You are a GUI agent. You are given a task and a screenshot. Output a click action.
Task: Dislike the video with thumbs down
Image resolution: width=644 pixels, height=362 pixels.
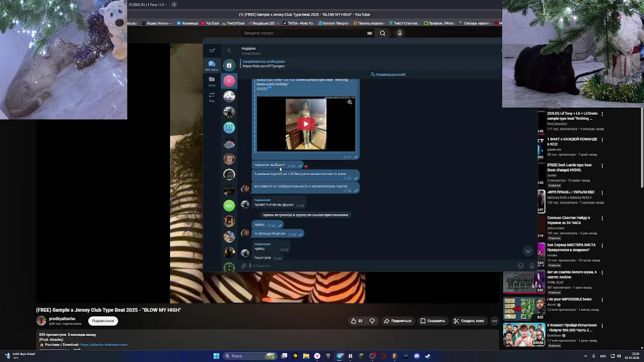pos(372,321)
